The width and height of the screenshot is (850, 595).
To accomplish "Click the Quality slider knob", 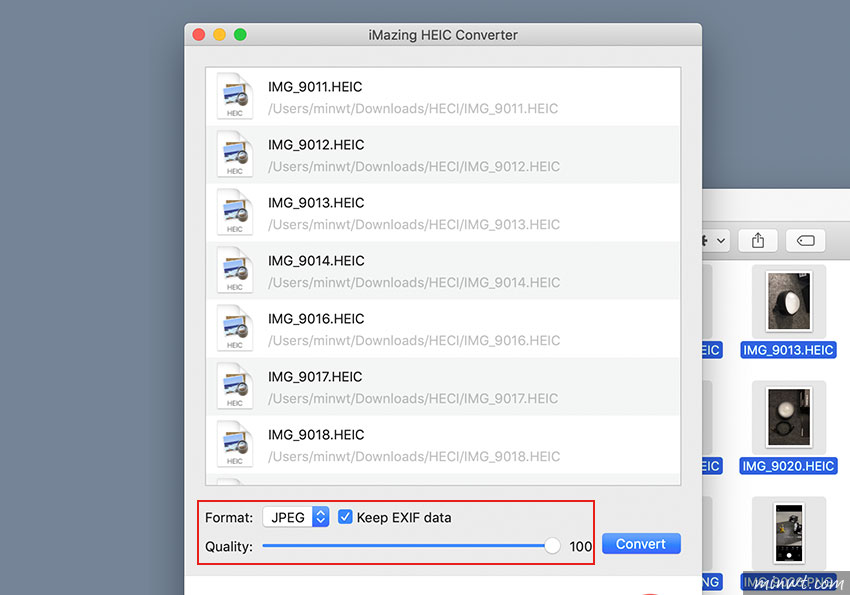I will [552, 546].
